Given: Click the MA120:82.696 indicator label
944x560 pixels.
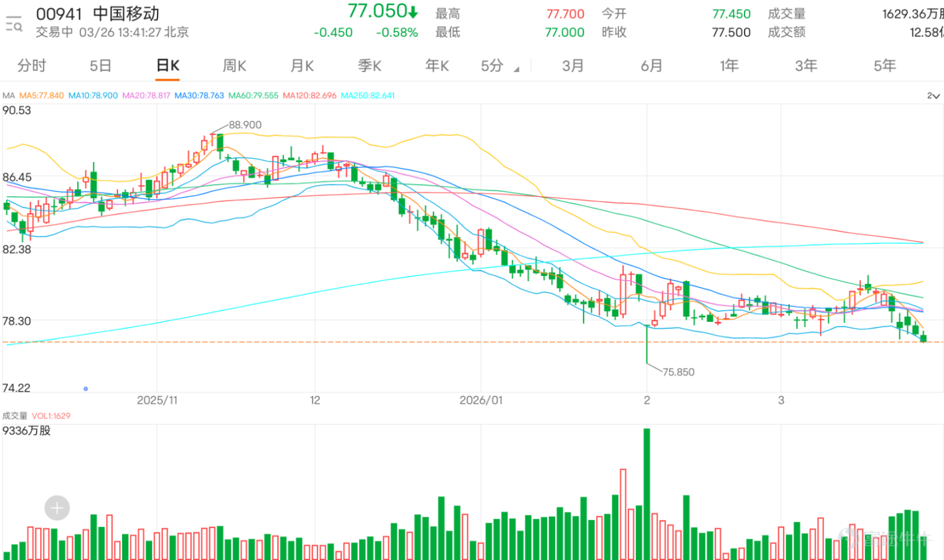Looking at the screenshot, I should 309,95.
